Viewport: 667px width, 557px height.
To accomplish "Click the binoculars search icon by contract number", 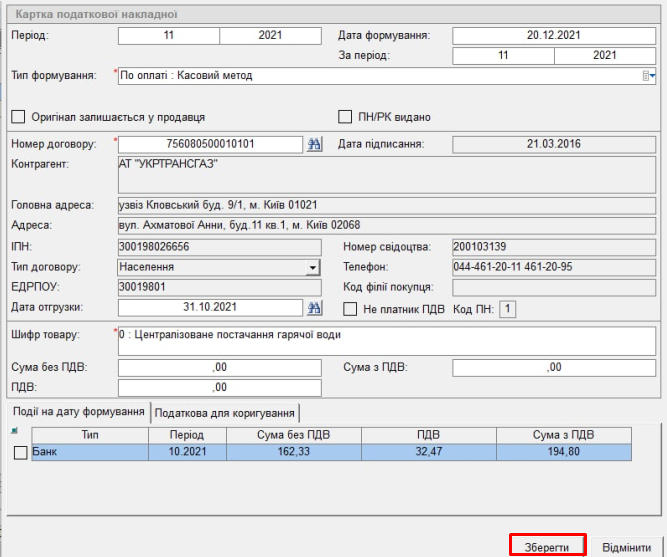I will (x=314, y=145).
